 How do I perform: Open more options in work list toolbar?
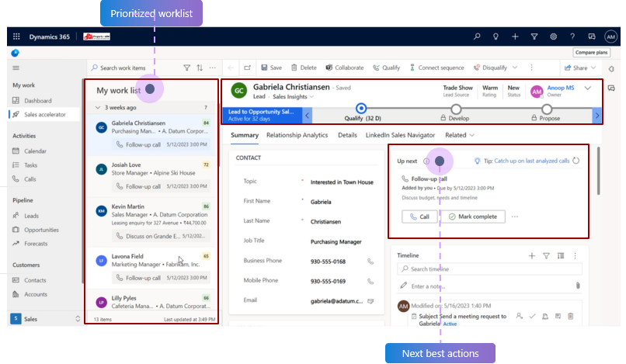[x=212, y=68]
